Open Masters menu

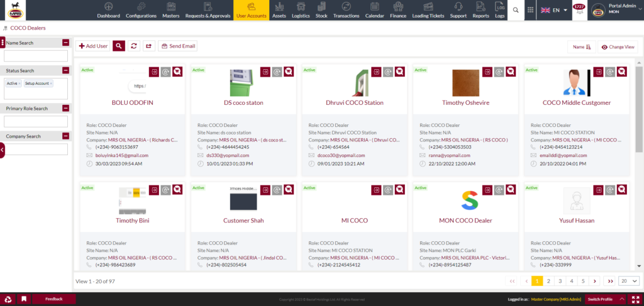171,10
